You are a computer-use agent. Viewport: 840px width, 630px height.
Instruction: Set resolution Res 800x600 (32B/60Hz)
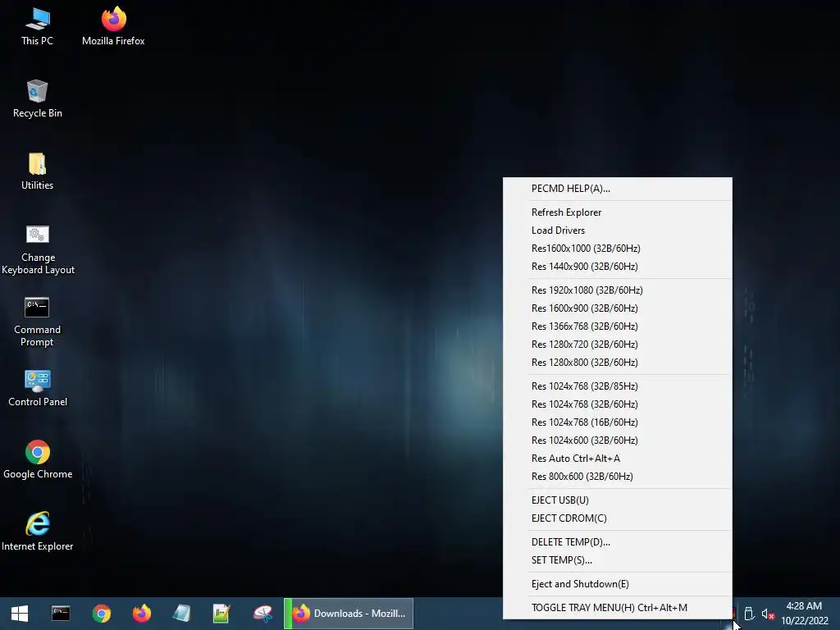point(617,477)
